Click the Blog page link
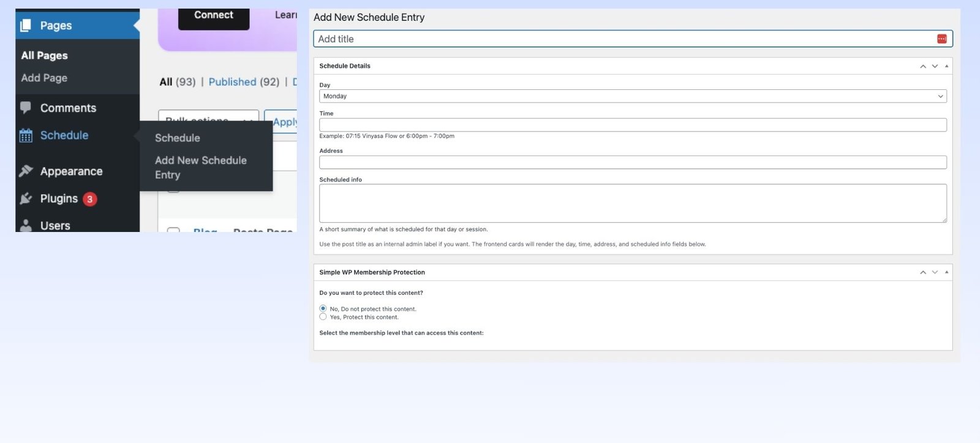 coord(205,230)
